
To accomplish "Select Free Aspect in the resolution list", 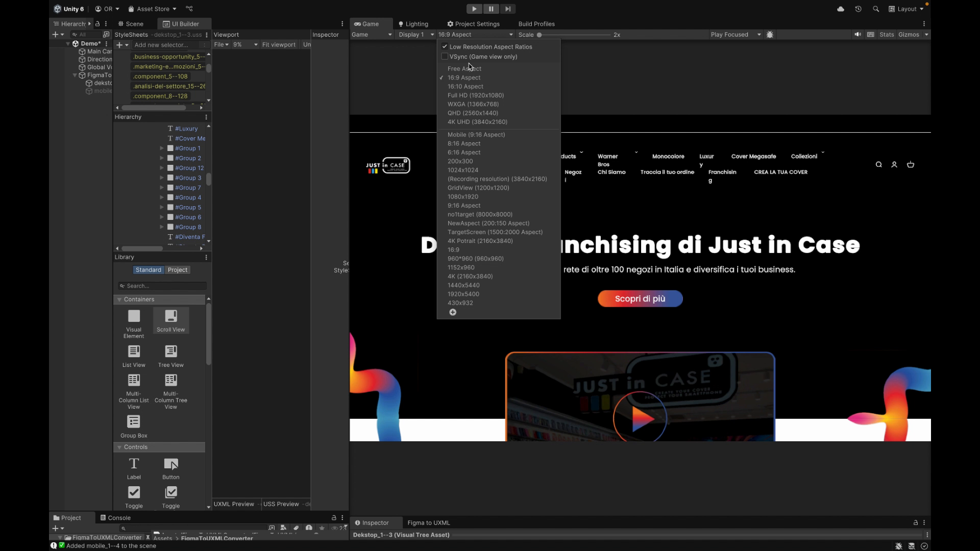I will pyautogui.click(x=464, y=69).
